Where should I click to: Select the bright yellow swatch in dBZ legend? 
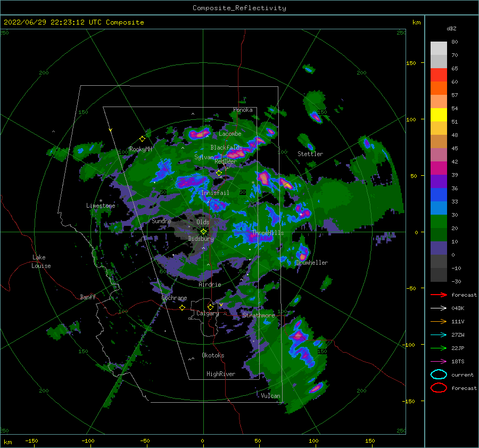coord(439,115)
